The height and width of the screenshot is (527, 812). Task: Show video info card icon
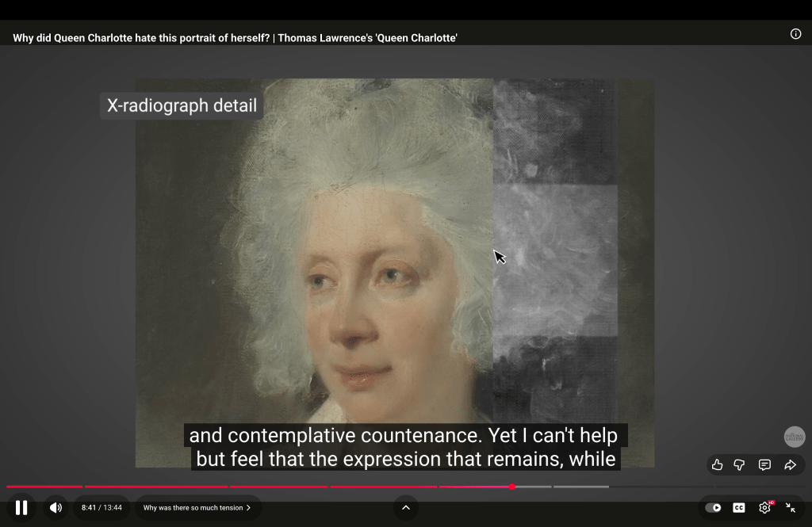pyautogui.click(x=795, y=34)
